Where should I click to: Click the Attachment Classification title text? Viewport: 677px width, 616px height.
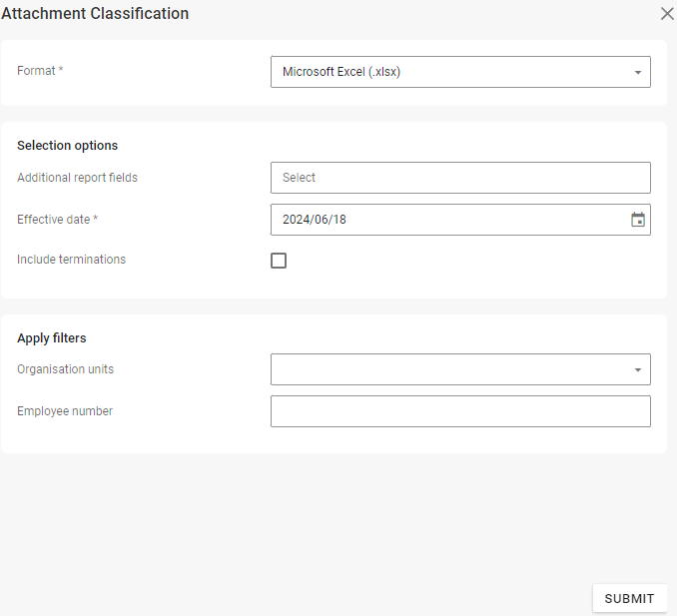(x=95, y=14)
